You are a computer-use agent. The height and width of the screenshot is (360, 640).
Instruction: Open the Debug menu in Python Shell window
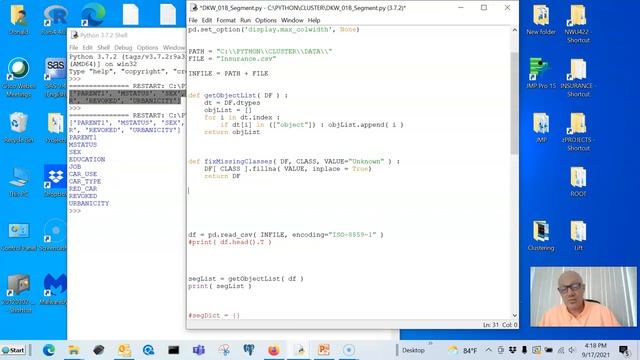[x=123, y=48]
